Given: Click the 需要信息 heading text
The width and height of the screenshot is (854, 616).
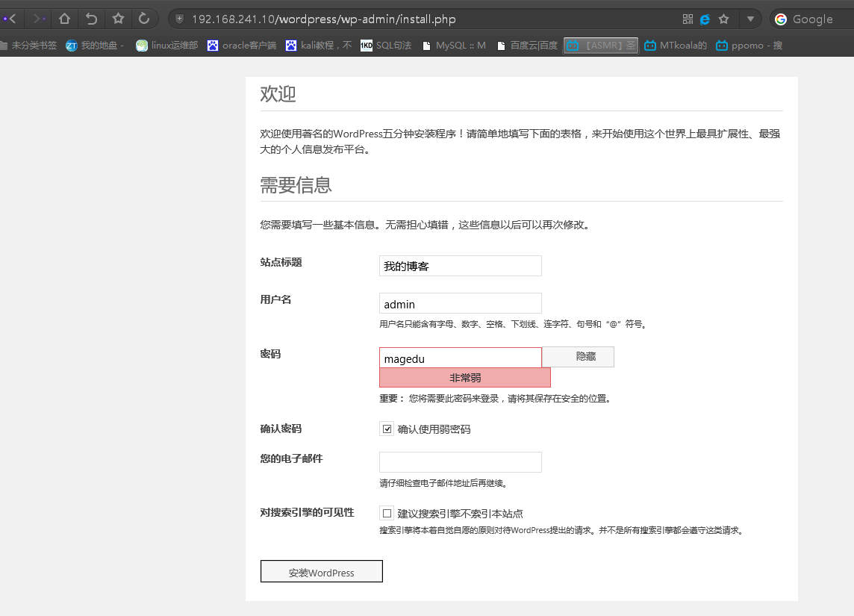Looking at the screenshot, I should [296, 185].
